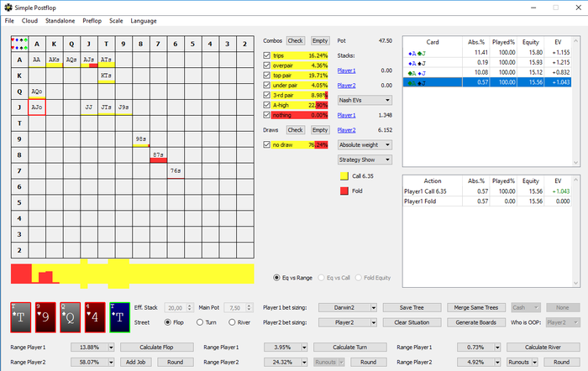The width and height of the screenshot is (588, 371).
Task: Toggle the trips combo checkbox
Action: [x=266, y=55]
